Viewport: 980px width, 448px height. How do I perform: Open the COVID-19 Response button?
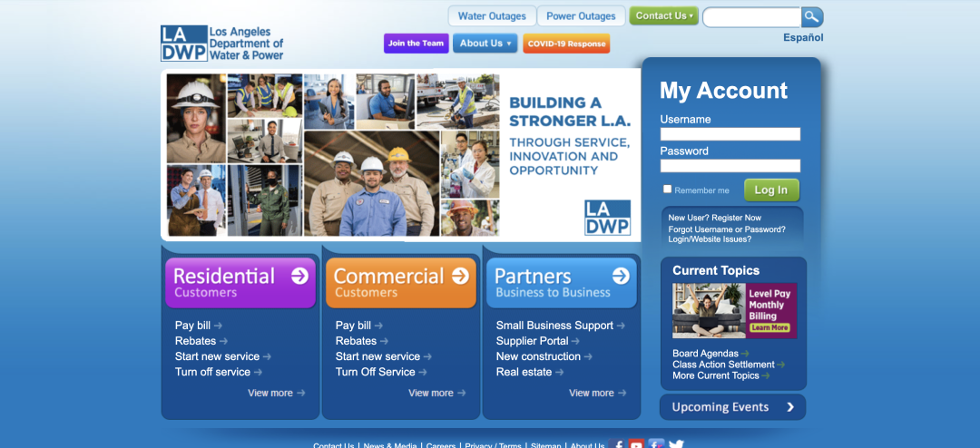point(566,44)
